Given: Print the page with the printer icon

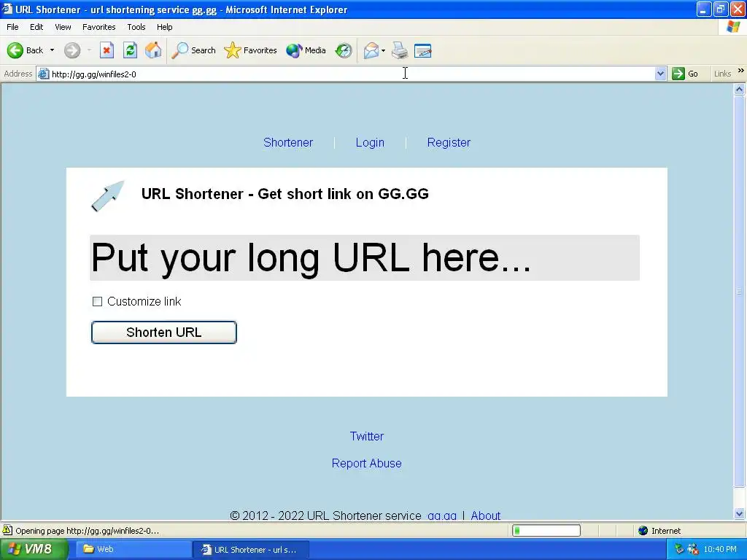Looking at the screenshot, I should (x=400, y=50).
